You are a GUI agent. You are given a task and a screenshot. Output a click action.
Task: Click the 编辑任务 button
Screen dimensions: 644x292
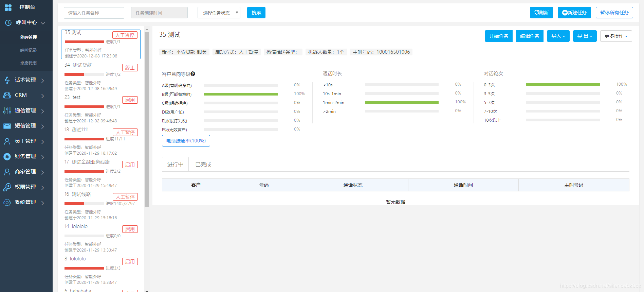coord(530,36)
